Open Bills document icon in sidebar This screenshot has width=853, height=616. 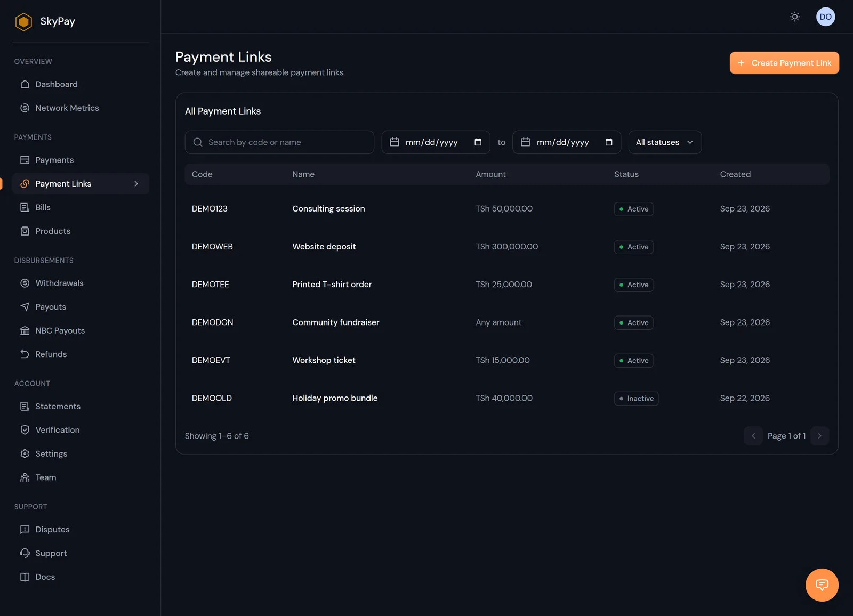(25, 207)
